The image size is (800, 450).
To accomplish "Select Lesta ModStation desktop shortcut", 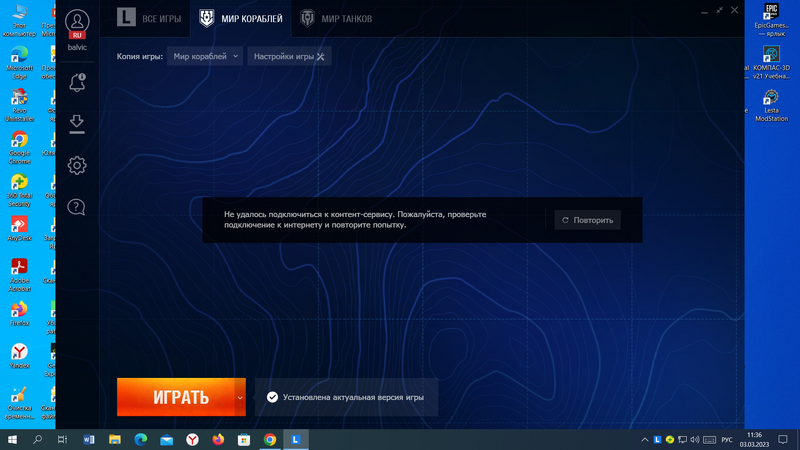I will 771,106.
